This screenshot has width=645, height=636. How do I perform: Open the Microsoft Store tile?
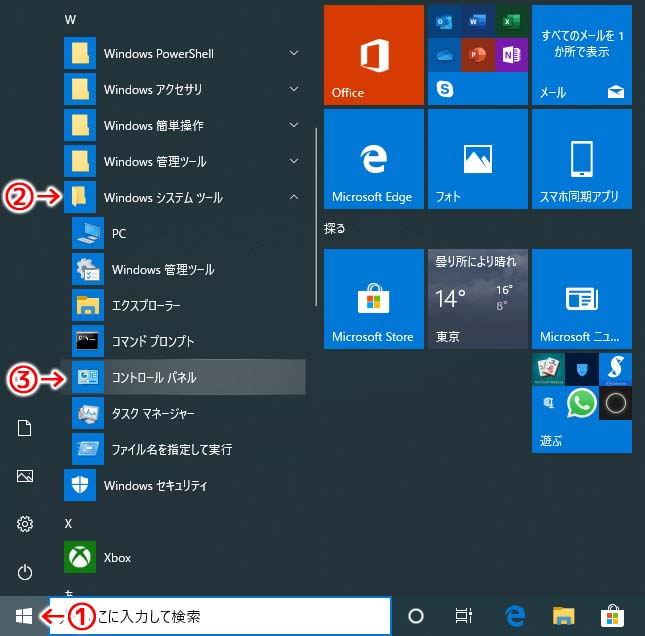point(374,299)
